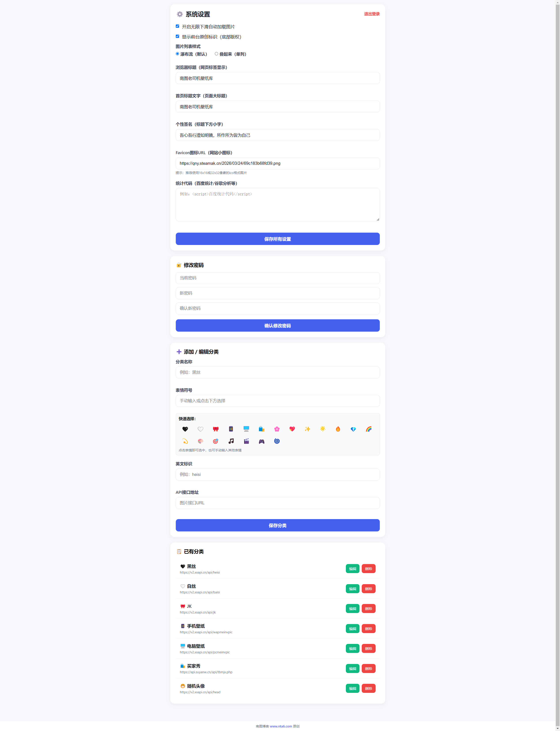The height and width of the screenshot is (731, 560).
Task: Select 瀑布流（默认） radio option
Action: tap(177, 54)
